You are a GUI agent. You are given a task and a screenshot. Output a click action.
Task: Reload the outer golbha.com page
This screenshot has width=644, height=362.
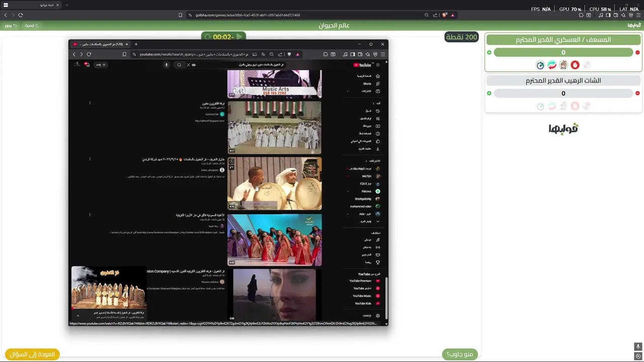tap(21, 15)
